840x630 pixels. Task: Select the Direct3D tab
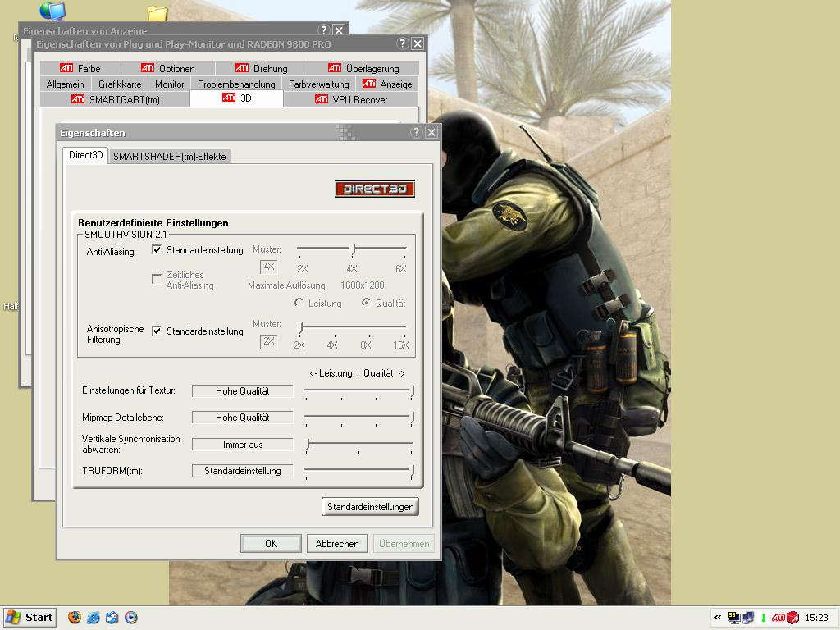(x=85, y=155)
